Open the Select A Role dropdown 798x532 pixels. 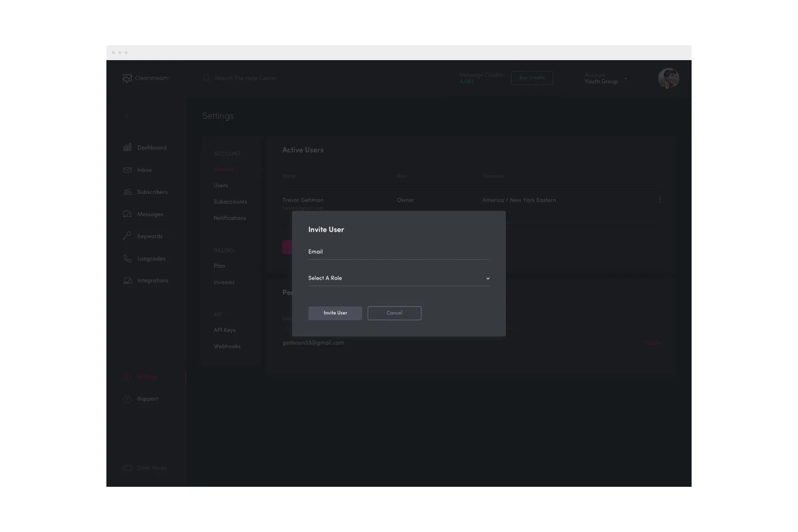coord(399,278)
